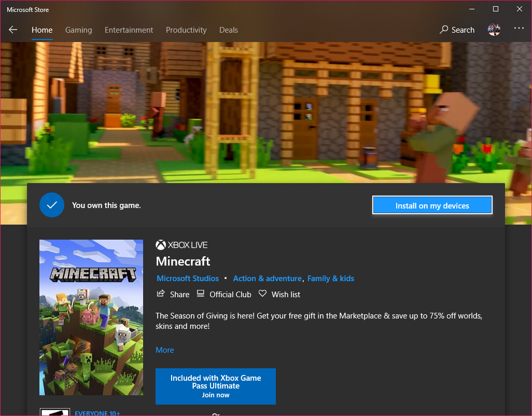This screenshot has height=416, width=532.
Task: Maximize the Microsoft Store window
Action: point(495,9)
